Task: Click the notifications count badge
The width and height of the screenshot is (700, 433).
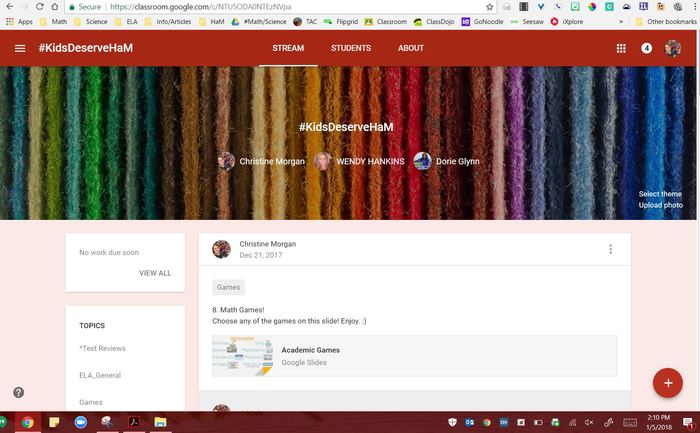Action: pyautogui.click(x=646, y=48)
